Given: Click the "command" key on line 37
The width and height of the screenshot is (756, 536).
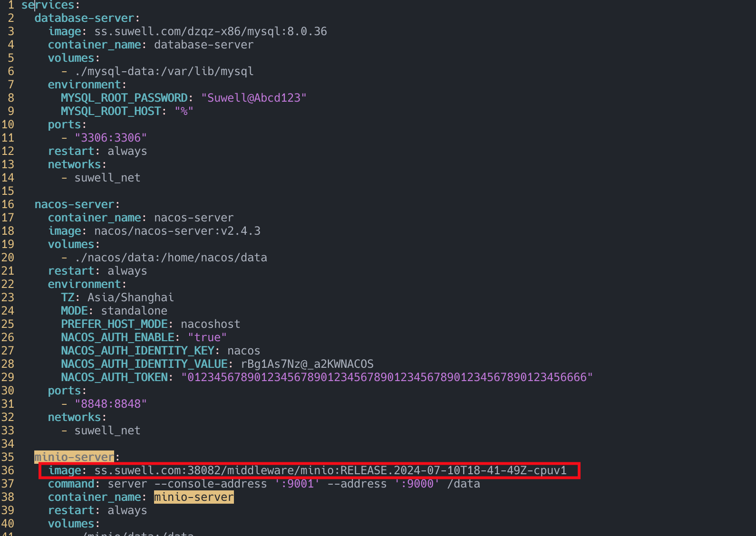Looking at the screenshot, I should (71, 484).
